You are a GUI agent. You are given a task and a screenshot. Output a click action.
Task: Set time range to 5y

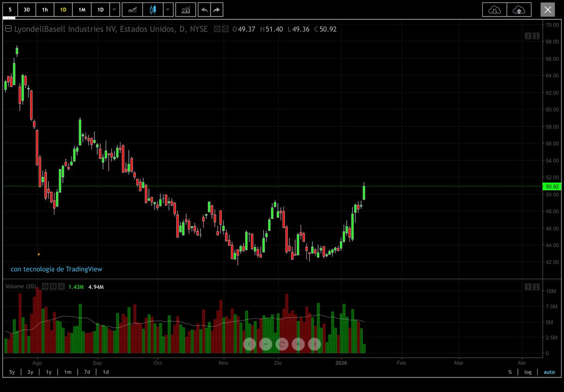click(12, 372)
